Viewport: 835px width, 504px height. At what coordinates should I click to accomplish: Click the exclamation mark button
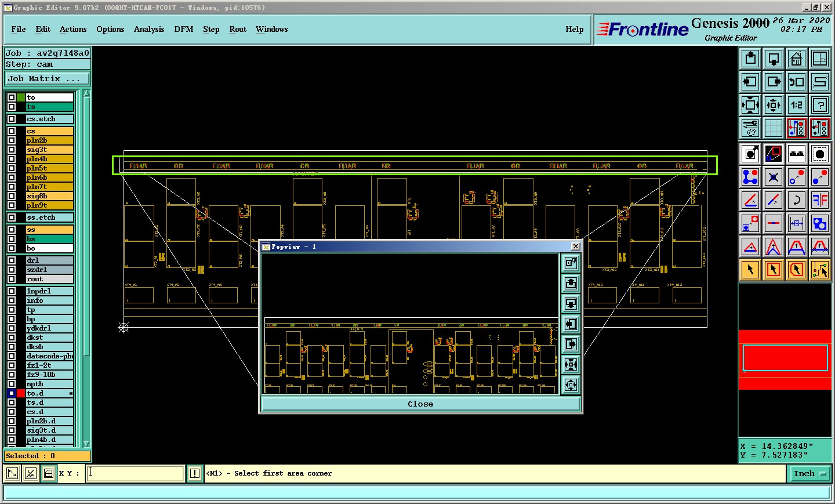tap(195, 473)
